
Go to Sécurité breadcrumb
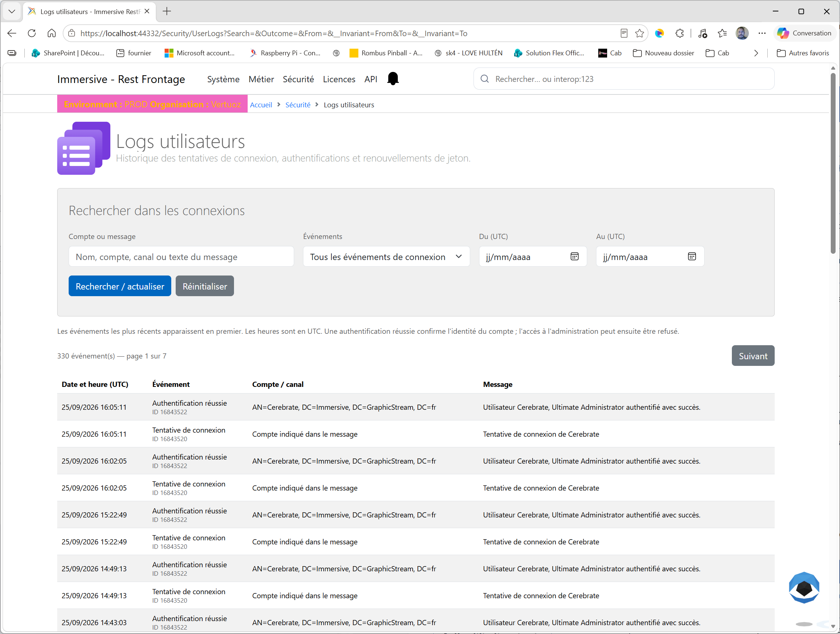298,105
